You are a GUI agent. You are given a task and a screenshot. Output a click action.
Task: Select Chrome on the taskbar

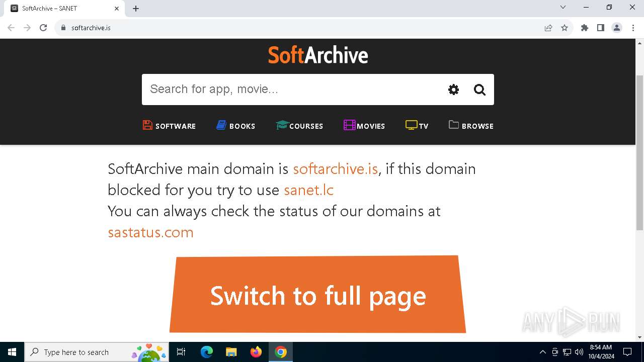point(281,352)
